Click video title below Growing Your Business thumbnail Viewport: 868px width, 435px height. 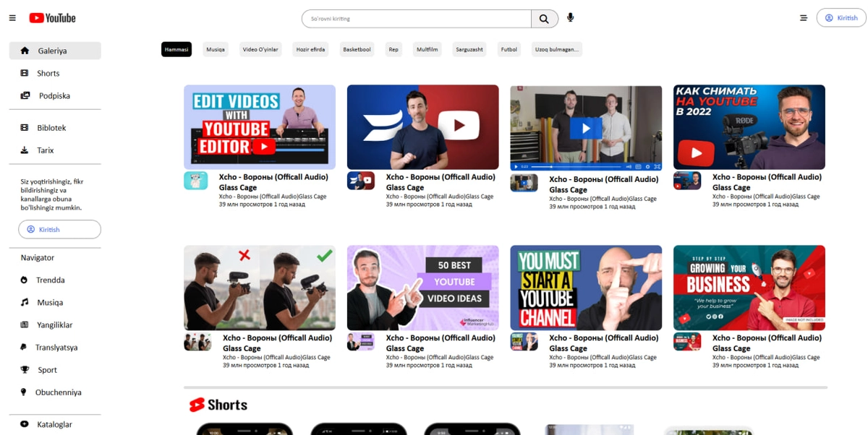click(x=767, y=343)
